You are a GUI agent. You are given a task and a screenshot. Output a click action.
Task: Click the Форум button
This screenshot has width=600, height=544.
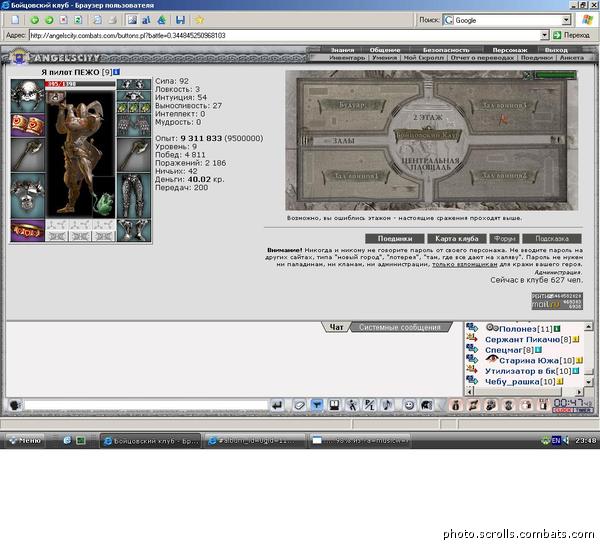coord(504,239)
